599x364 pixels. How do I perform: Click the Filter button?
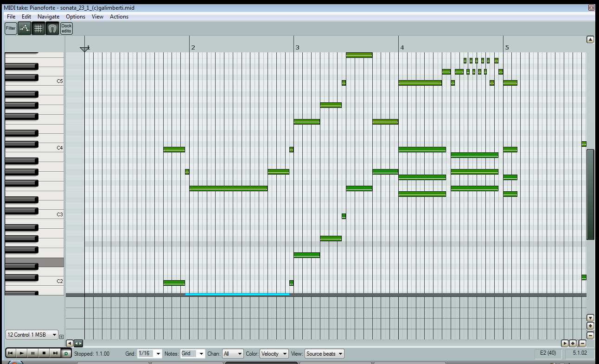11,29
